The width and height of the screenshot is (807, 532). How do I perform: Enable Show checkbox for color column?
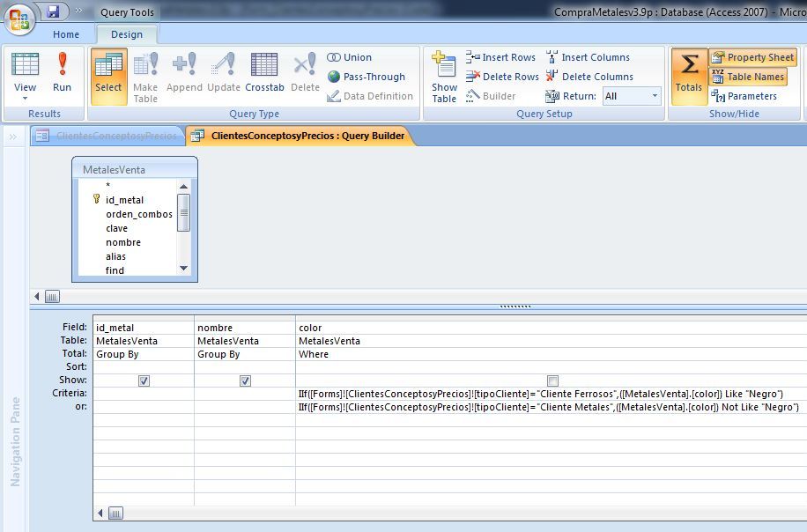coord(552,381)
